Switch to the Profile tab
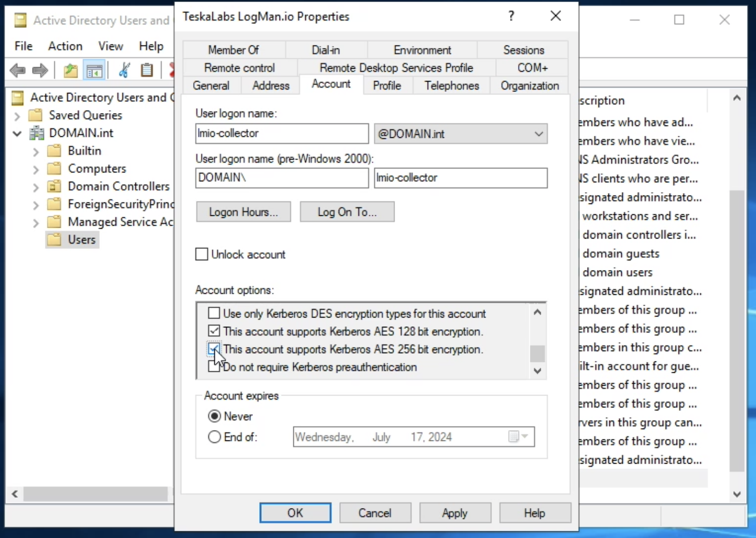The image size is (756, 538). point(387,86)
